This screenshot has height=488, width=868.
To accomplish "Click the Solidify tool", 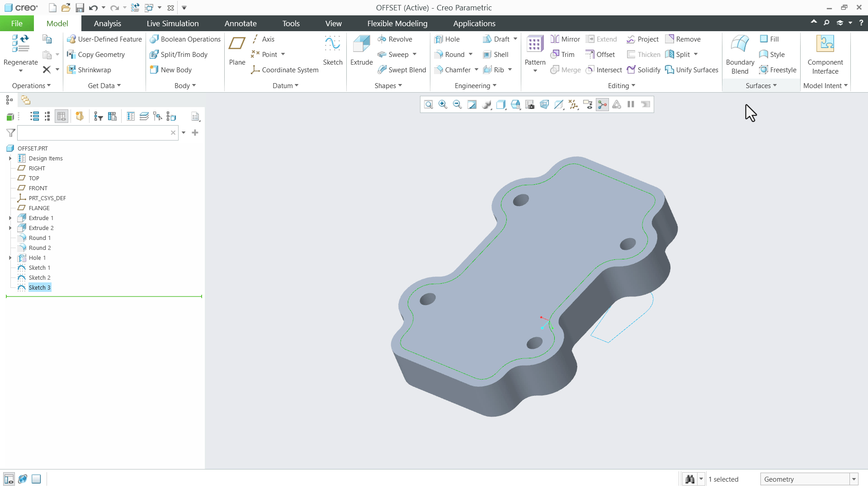I will 644,70.
